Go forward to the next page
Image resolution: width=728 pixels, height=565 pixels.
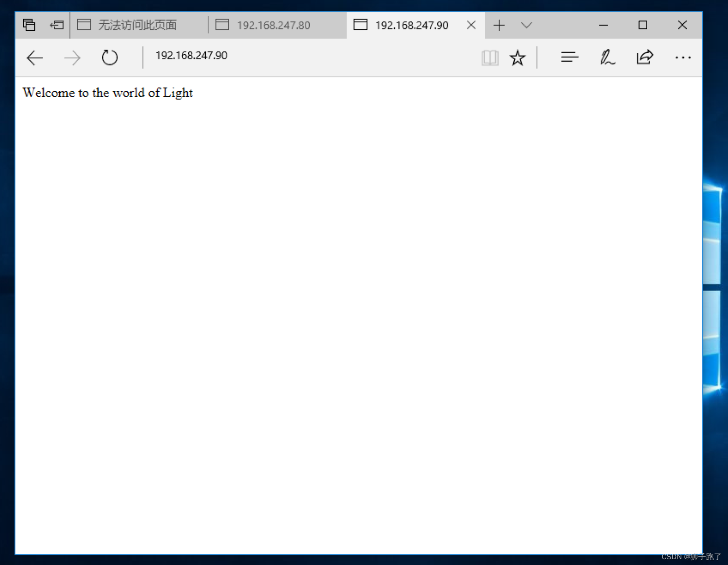(72, 58)
